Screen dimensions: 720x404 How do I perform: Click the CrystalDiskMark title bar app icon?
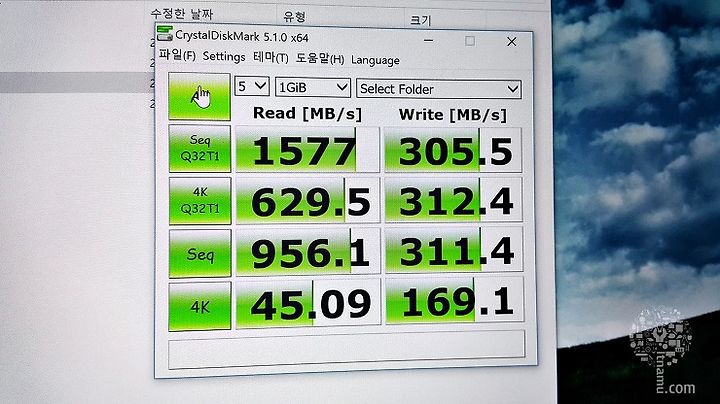(x=164, y=34)
